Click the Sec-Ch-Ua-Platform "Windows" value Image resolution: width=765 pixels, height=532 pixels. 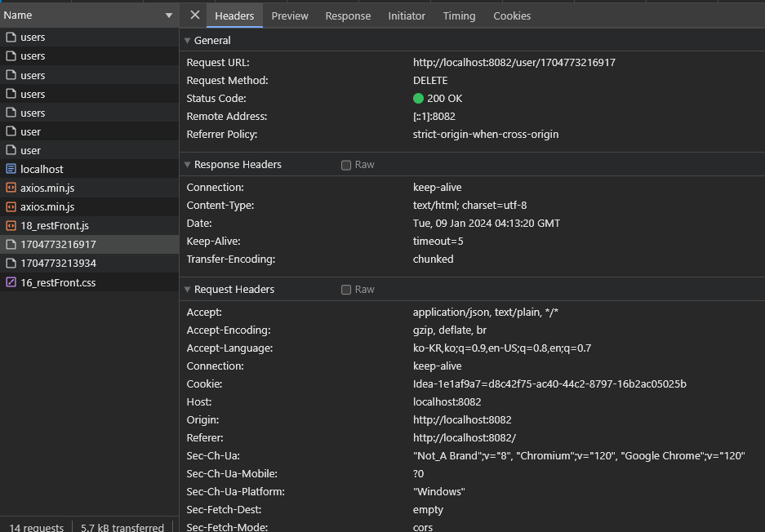coord(438,491)
